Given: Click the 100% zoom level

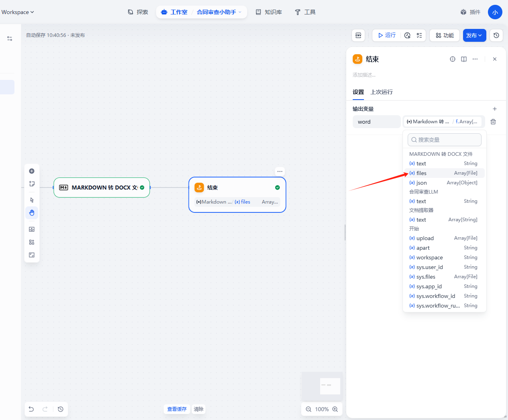Looking at the screenshot, I should [x=322, y=409].
